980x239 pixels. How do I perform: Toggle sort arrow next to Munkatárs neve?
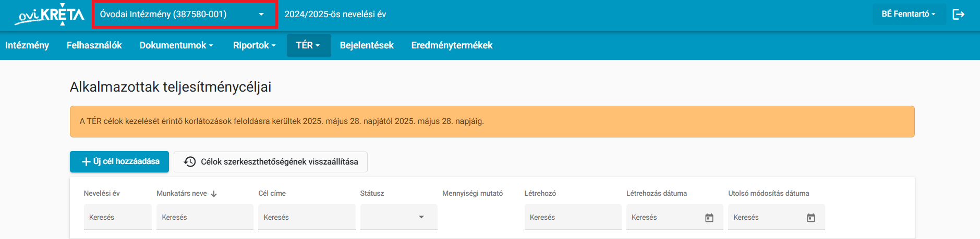tap(214, 194)
